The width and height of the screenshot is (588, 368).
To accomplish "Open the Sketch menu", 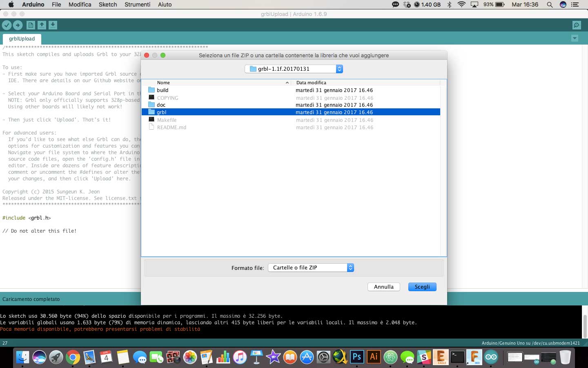I will (108, 4).
